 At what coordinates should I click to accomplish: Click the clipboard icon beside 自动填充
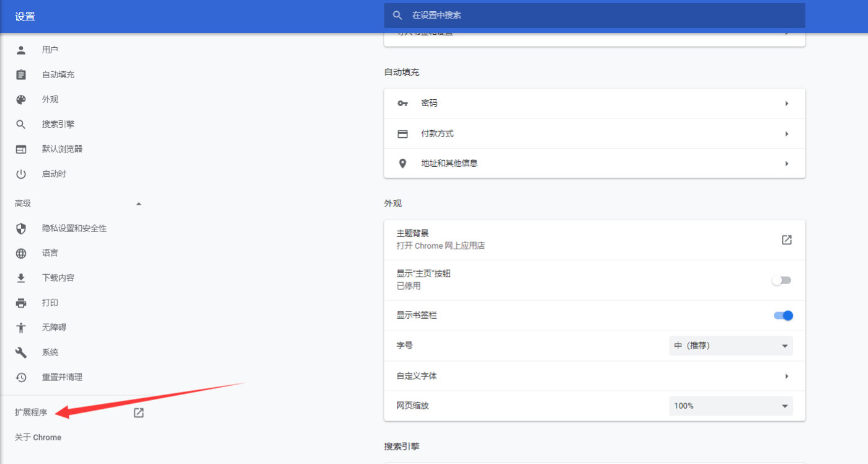(21, 74)
